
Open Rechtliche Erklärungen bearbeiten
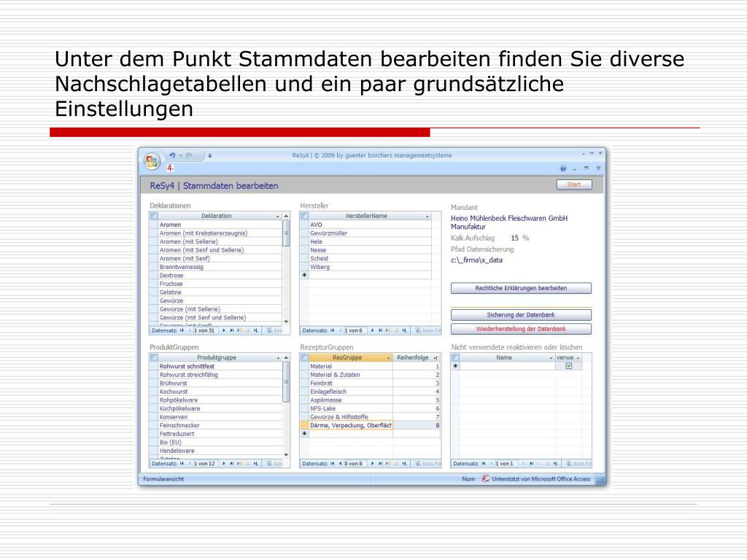coord(521,288)
